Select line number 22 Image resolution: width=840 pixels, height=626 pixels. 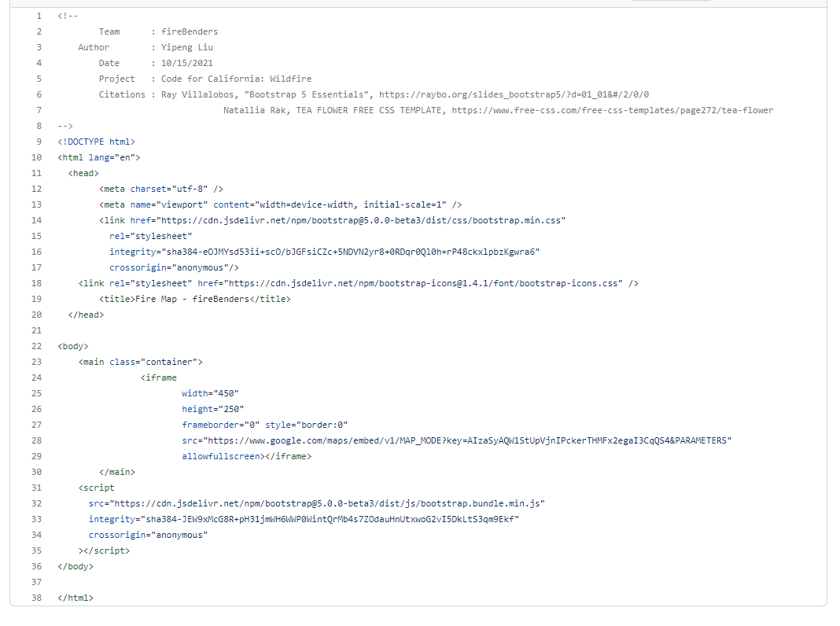(x=36, y=346)
